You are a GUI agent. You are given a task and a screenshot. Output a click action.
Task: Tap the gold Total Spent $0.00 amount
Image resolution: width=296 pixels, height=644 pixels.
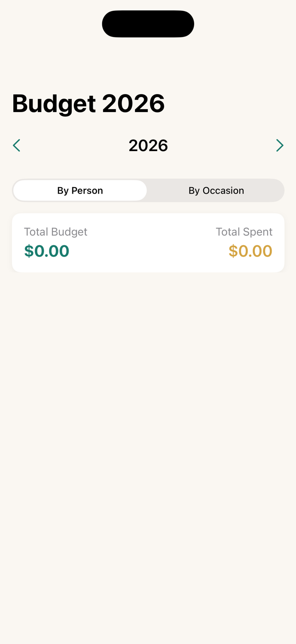[x=250, y=251]
